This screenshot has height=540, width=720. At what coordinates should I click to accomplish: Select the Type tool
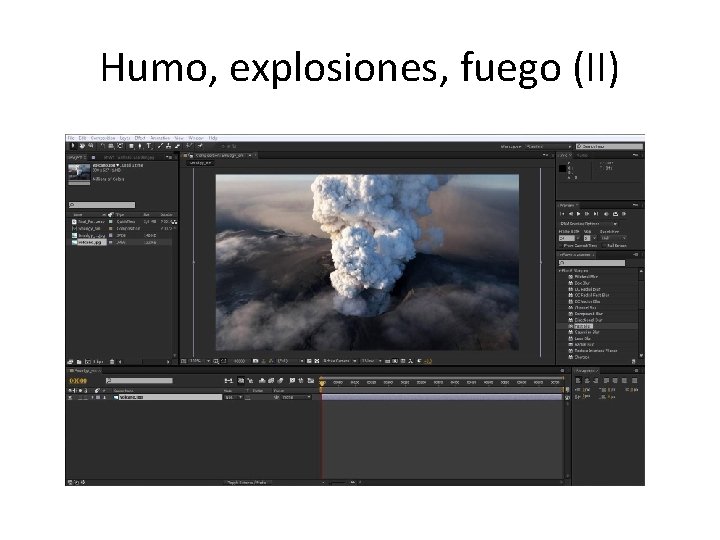pos(149,146)
